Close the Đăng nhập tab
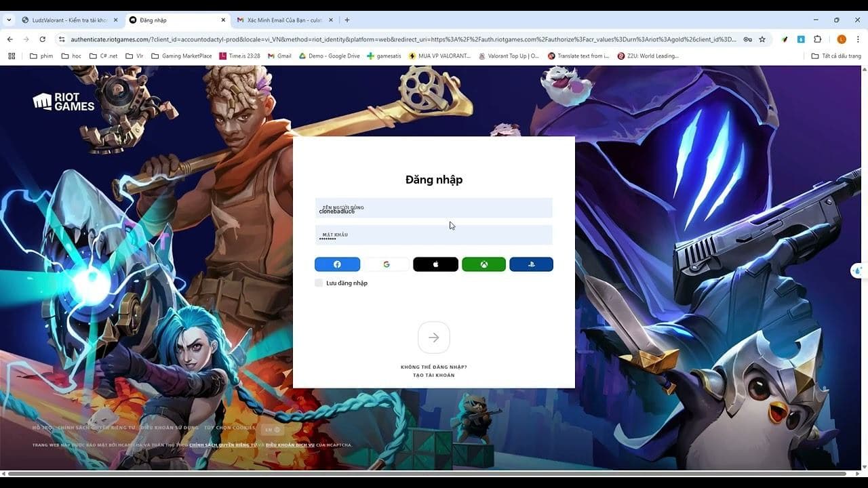This screenshot has height=488, width=868. [222, 20]
